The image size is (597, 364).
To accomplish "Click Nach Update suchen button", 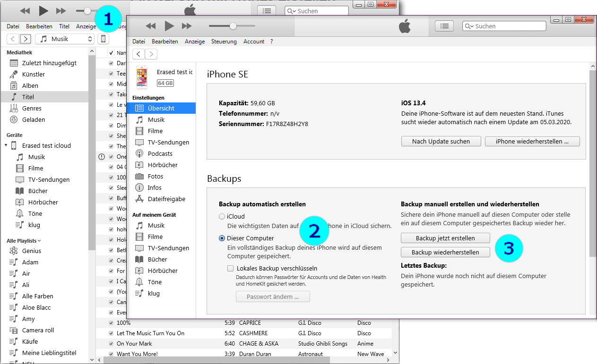I will 441,141.
